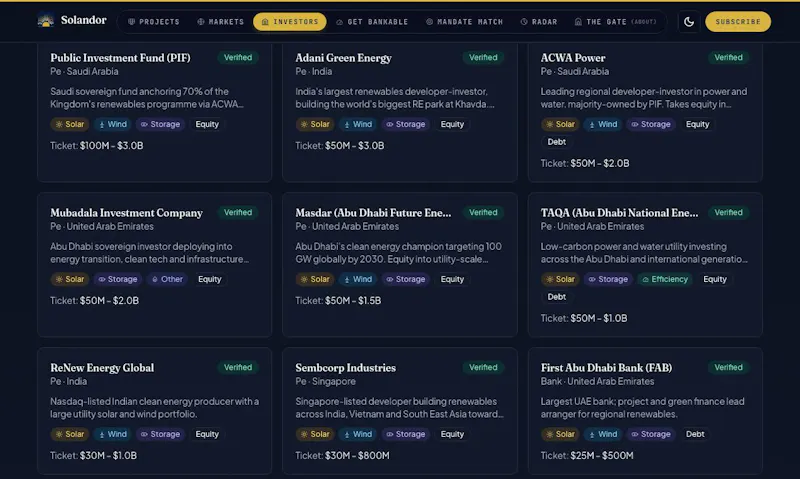Click Verified badge on ACWA Power card

tap(729, 58)
